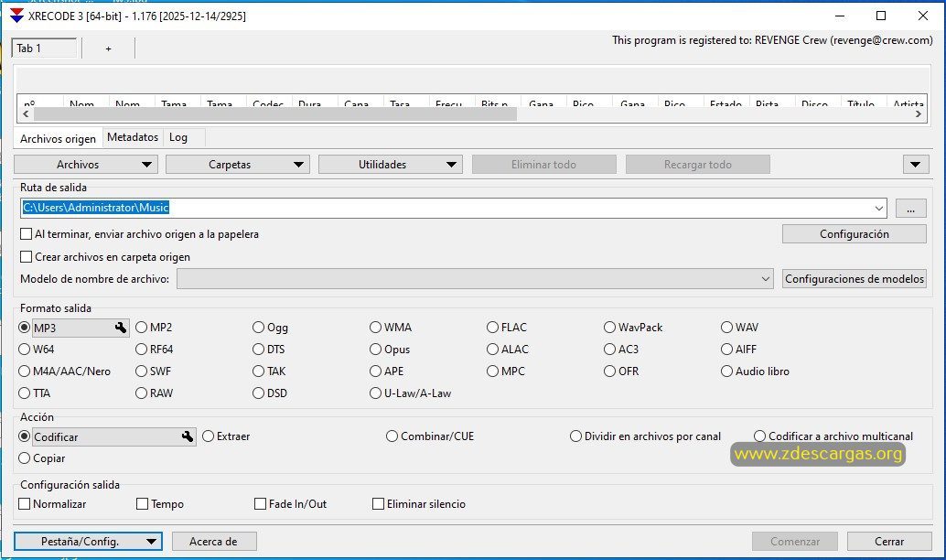Choose RF64 output format

[x=141, y=349]
